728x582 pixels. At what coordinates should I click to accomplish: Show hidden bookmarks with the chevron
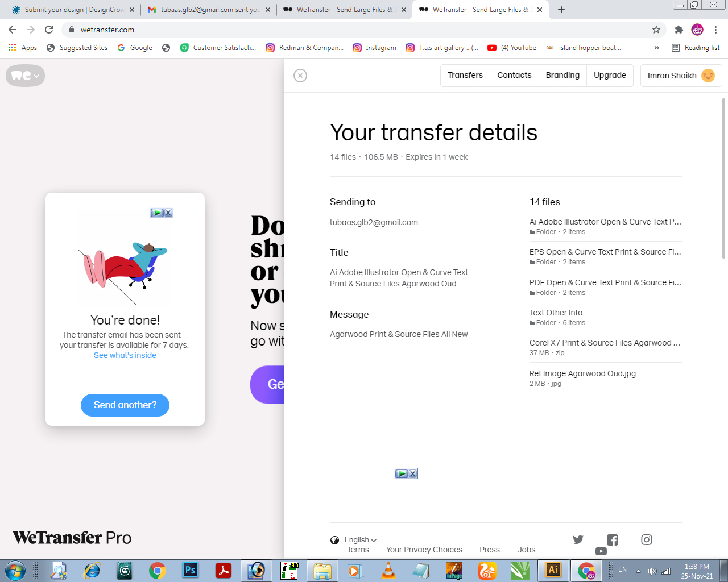[x=657, y=48]
